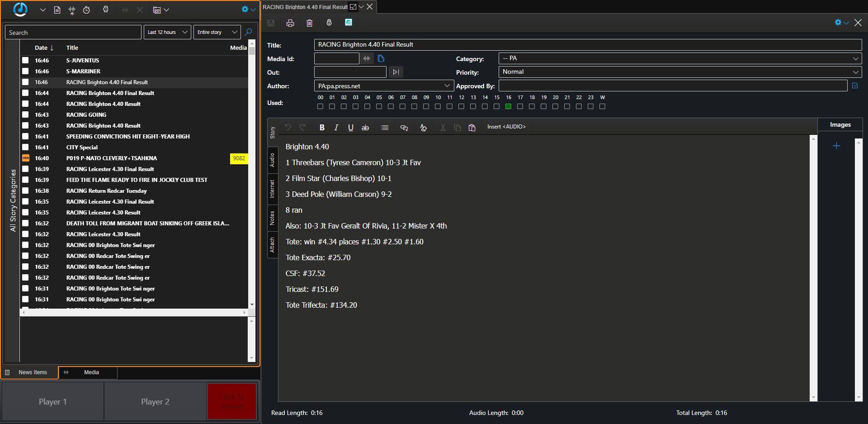
Task: Click the print icon in story toolbar
Action: coord(290,23)
